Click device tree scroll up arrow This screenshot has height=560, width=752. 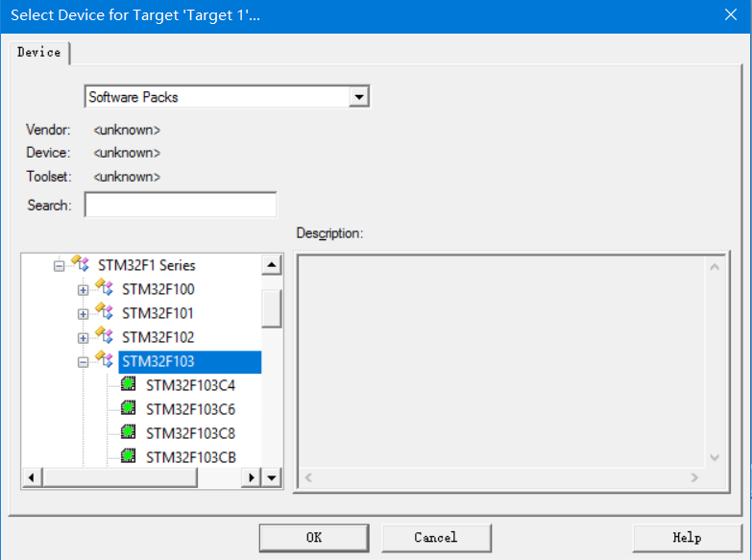point(272,264)
